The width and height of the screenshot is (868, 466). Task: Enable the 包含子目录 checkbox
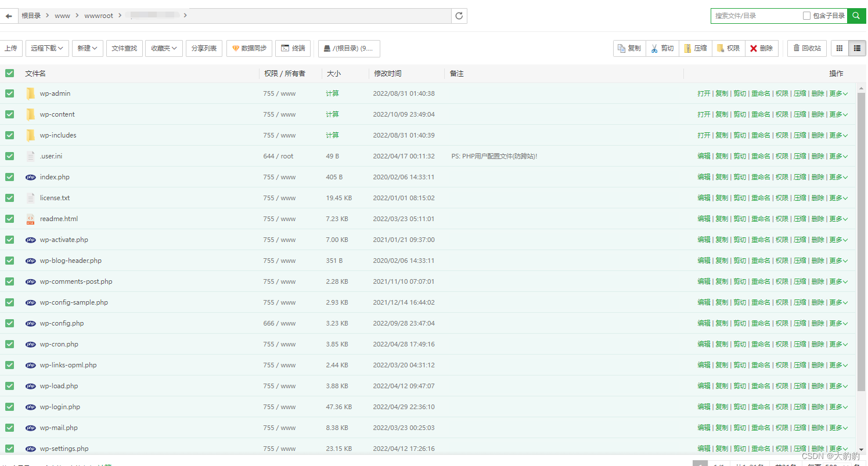tap(806, 16)
